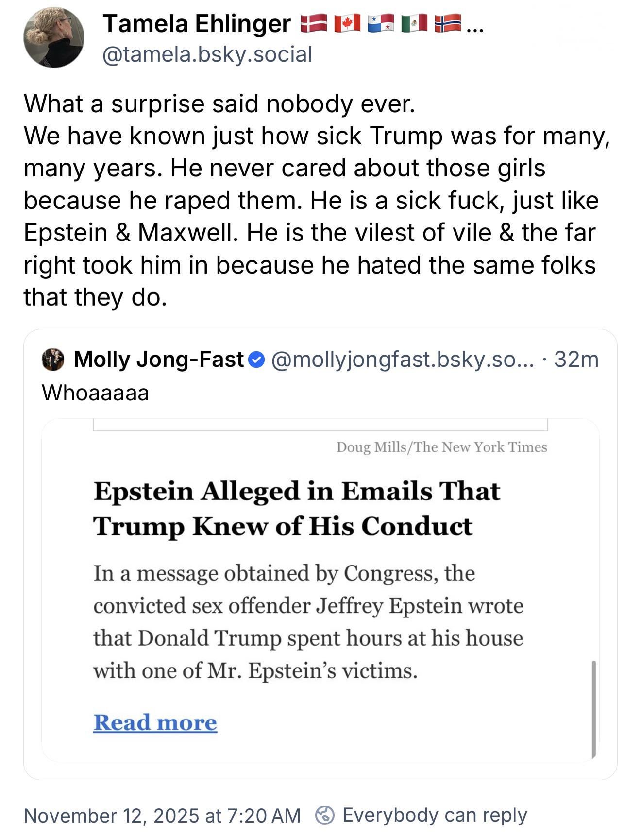Image resolution: width=641 pixels, height=840 pixels.
Task: Click the Canada flag emoji
Action: pyautogui.click(x=348, y=24)
